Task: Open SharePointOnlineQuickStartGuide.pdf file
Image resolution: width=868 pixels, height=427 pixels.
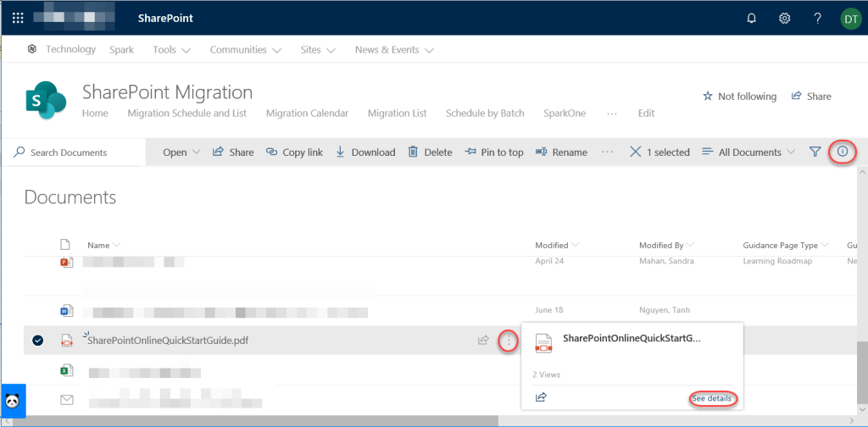Action: [x=168, y=341]
